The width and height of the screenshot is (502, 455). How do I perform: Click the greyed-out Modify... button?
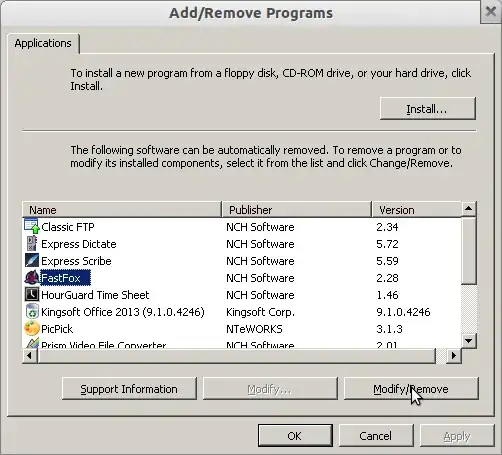[x=270, y=389]
